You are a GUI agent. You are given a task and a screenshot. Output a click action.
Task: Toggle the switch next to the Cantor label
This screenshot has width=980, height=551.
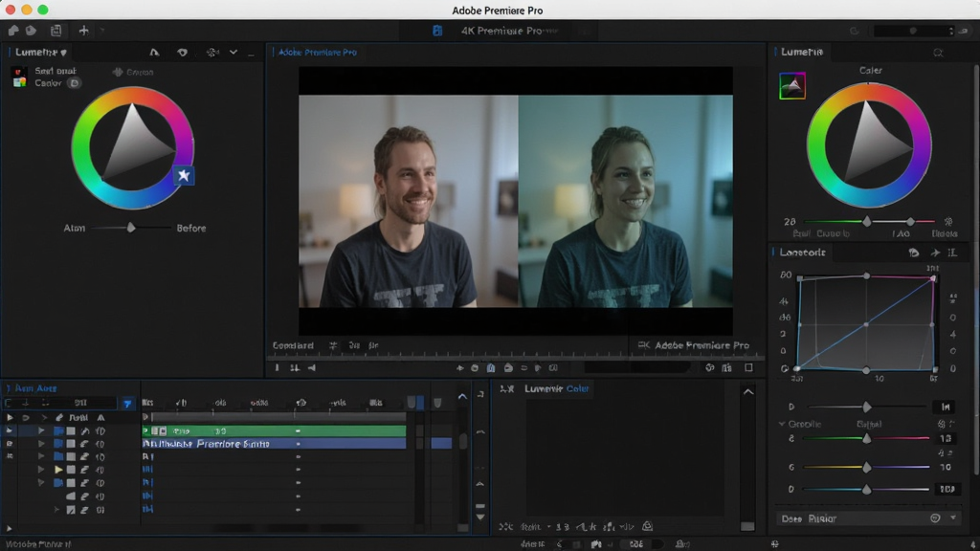pyautogui.click(x=74, y=83)
